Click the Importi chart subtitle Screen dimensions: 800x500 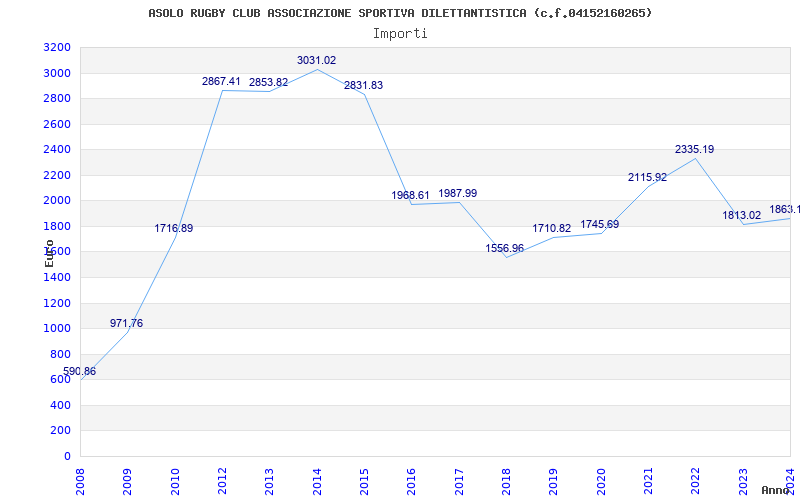(400, 34)
